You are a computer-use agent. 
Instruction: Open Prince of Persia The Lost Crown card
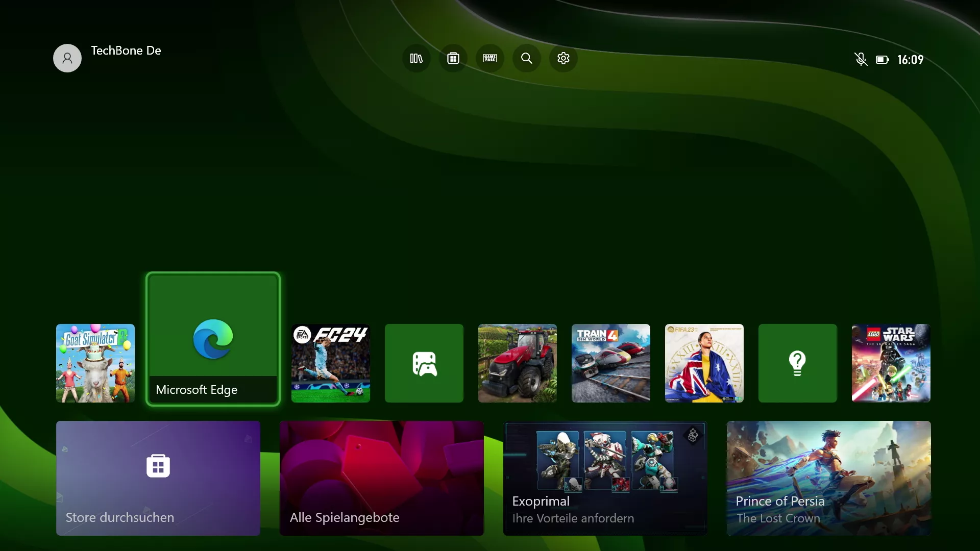[829, 478]
